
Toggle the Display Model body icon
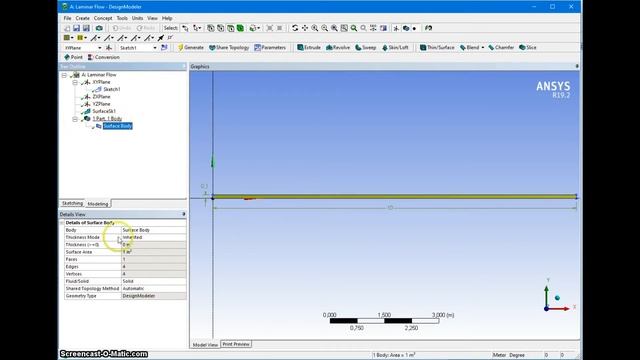[406, 28]
